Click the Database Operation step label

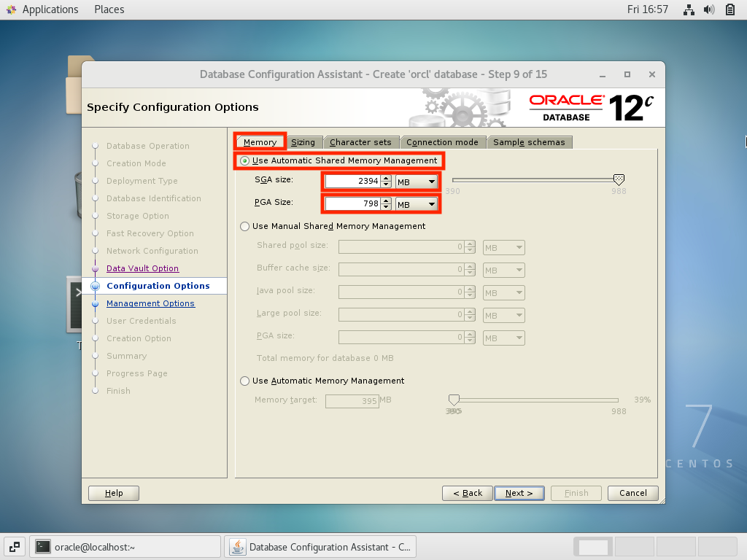(147, 146)
